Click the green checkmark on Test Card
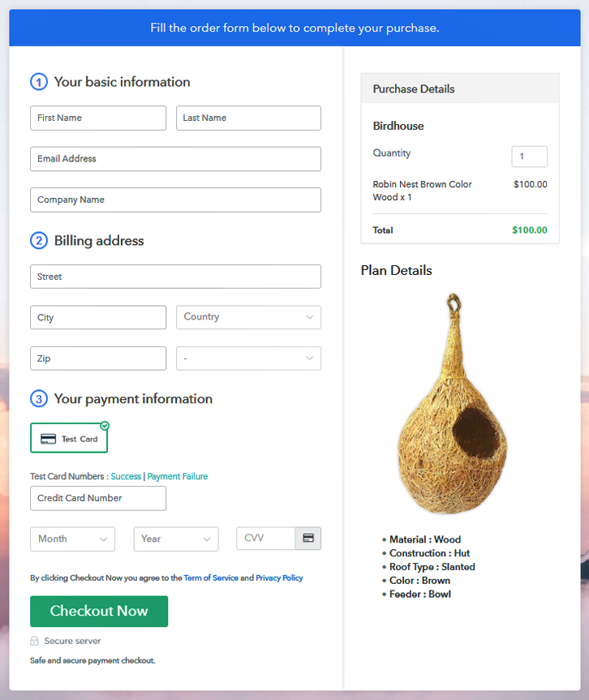This screenshot has width=589, height=700. [x=105, y=426]
